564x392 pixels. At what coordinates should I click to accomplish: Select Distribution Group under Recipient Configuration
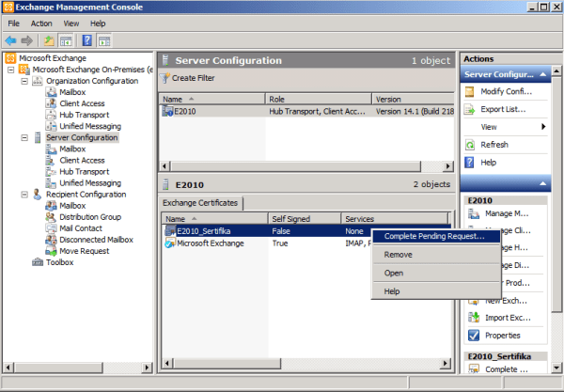coord(92,217)
